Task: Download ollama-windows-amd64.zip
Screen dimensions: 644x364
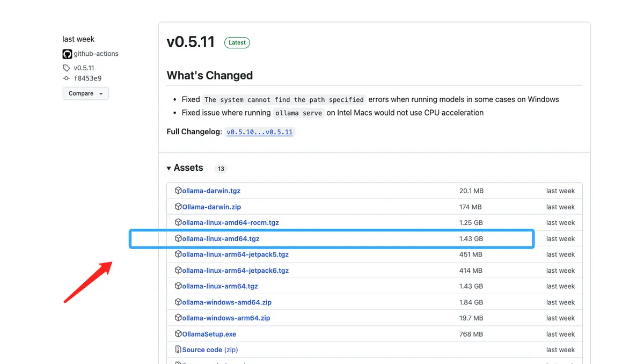Action: (x=227, y=302)
